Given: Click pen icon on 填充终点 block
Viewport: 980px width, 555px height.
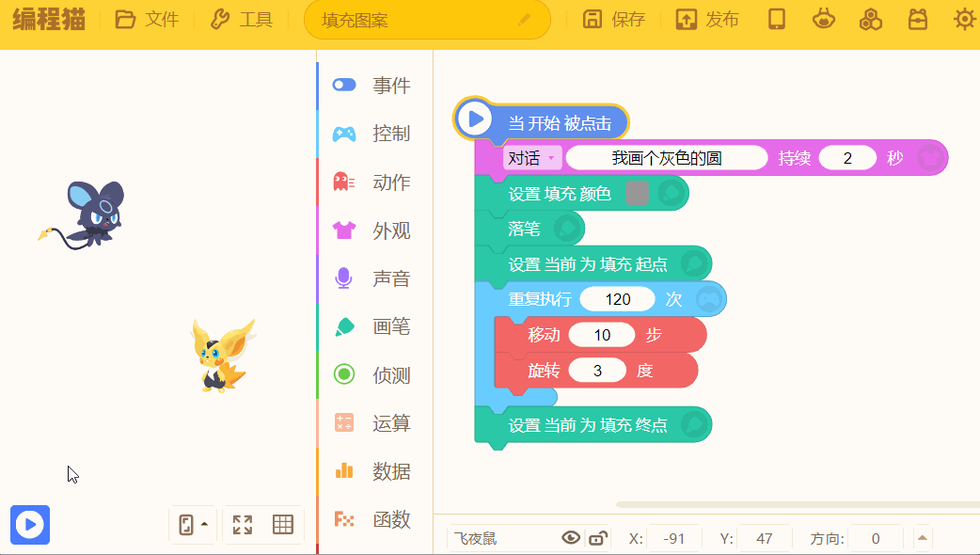Looking at the screenshot, I should pyautogui.click(x=694, y=425).
